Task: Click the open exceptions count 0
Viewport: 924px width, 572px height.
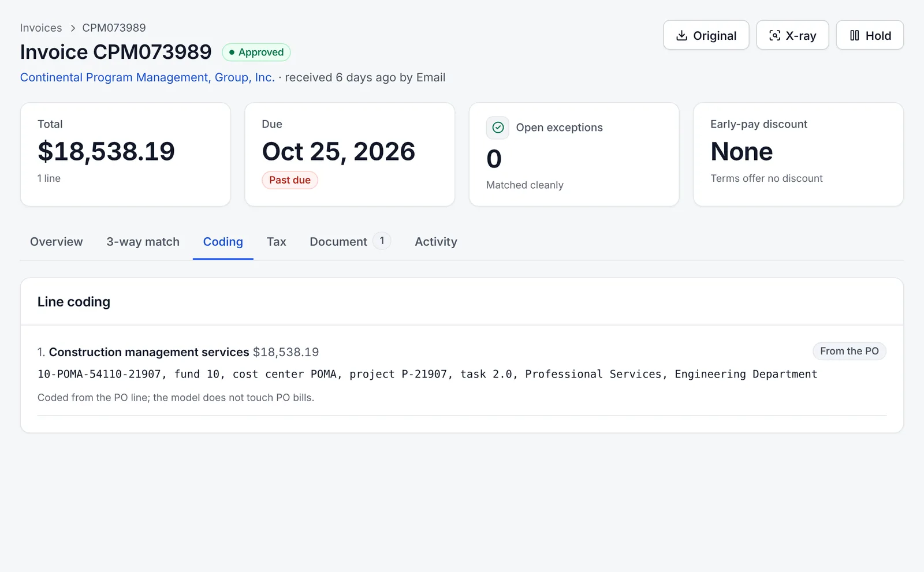Action: 494,159
